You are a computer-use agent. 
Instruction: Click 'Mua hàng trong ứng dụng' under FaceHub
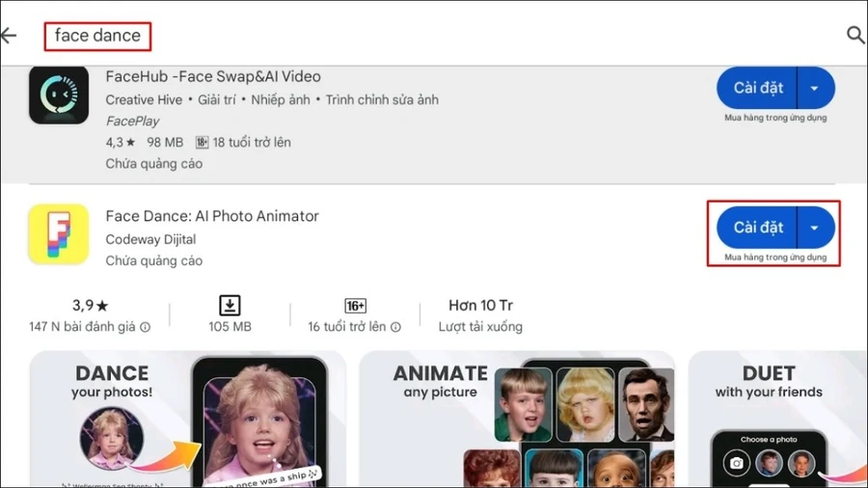pos(775,118)
